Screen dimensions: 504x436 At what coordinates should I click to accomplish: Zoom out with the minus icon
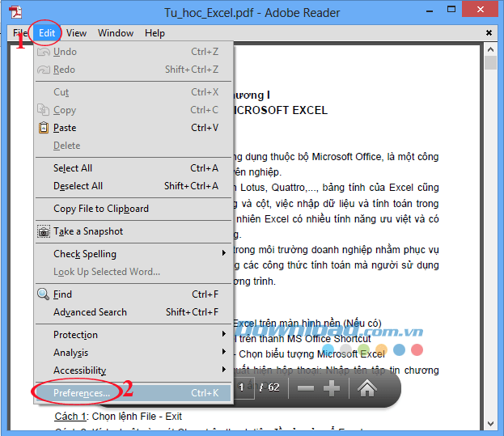coord(305,388)
